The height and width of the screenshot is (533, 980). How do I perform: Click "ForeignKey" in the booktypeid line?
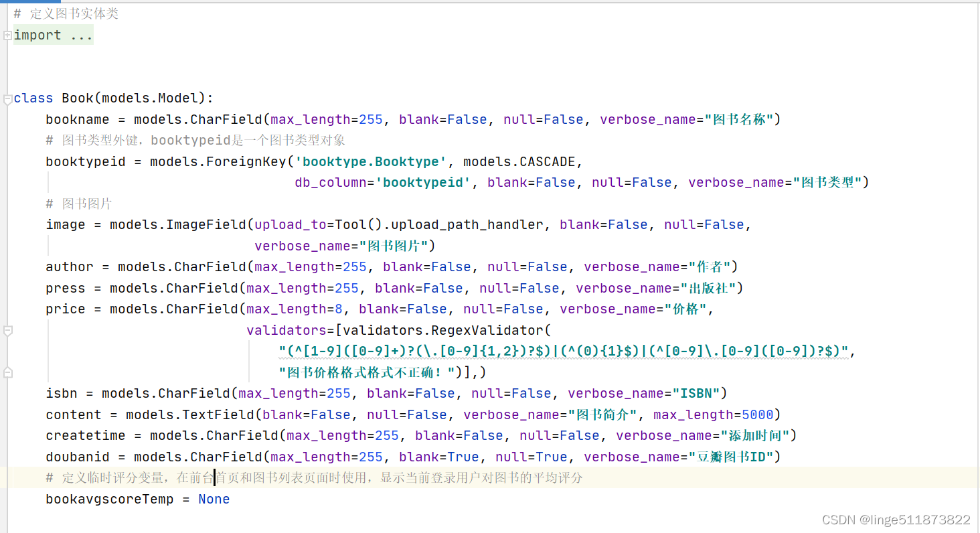coord(246,161)
